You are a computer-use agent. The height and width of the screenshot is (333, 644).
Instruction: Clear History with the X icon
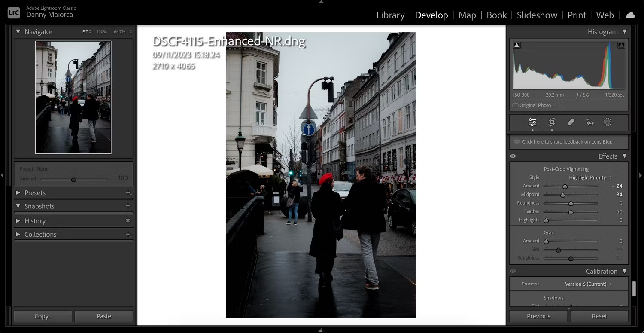(128, 221)
